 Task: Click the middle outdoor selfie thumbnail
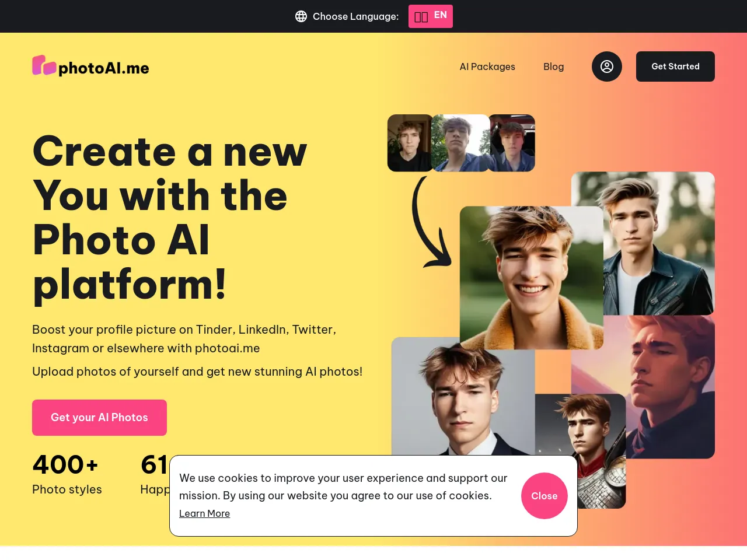click(x=460, y=143)
